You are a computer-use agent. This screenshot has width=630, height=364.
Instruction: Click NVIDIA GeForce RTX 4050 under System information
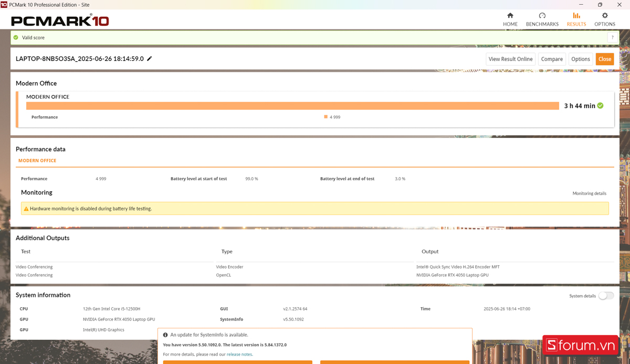tap(119, 319)
